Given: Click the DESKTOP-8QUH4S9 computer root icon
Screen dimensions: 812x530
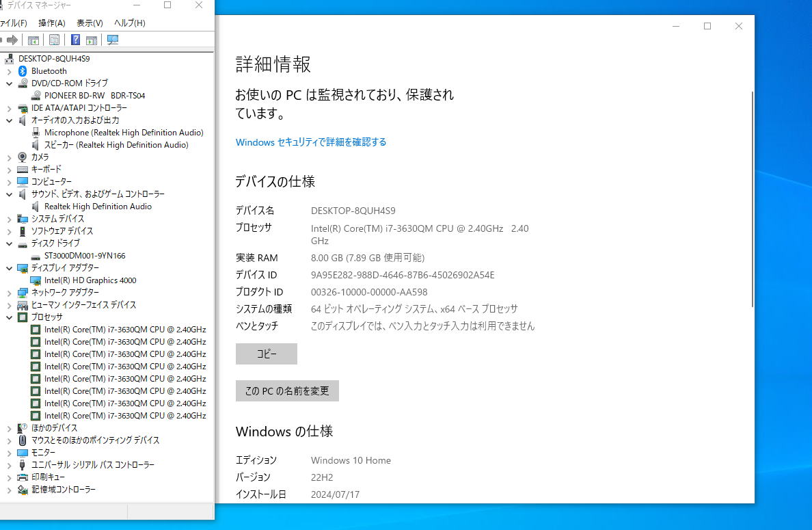Looking at the screenshot, I should coord(10,59).
